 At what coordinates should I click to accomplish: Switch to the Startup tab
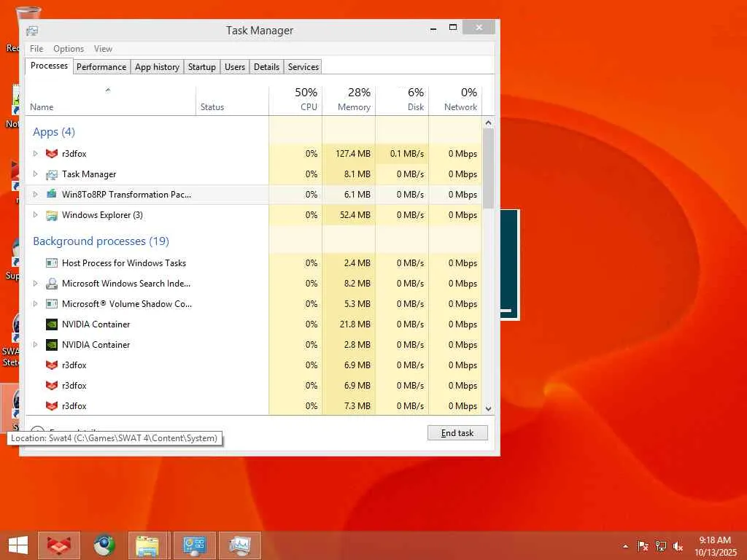[202, 67]
